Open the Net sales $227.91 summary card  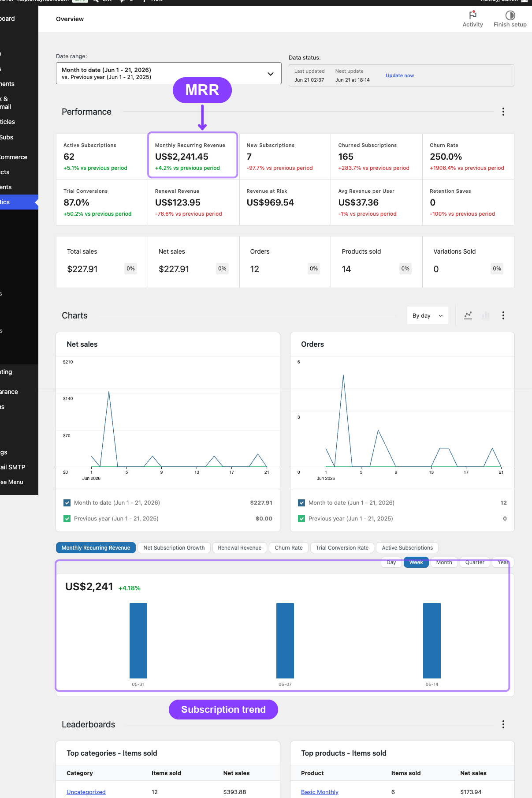(x=193, y=262)
